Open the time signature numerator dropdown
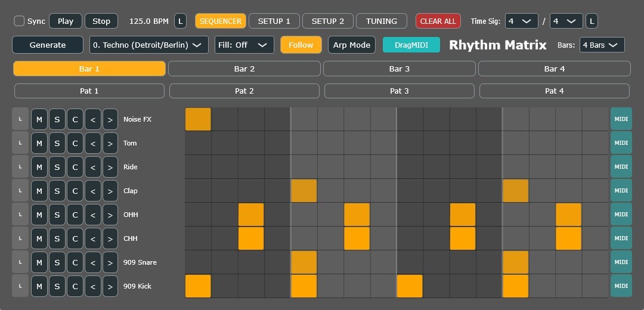Screen dimensions: 644x310 click(x=522, y=21)
